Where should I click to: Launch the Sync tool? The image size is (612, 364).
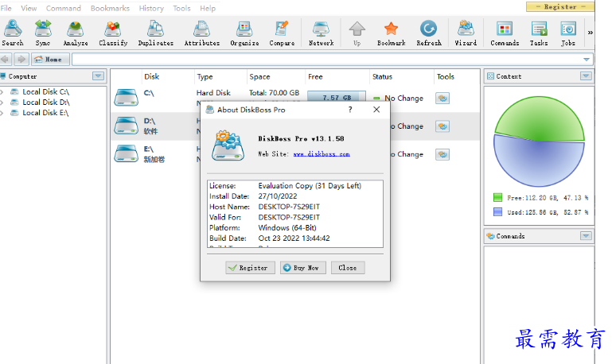43,33
